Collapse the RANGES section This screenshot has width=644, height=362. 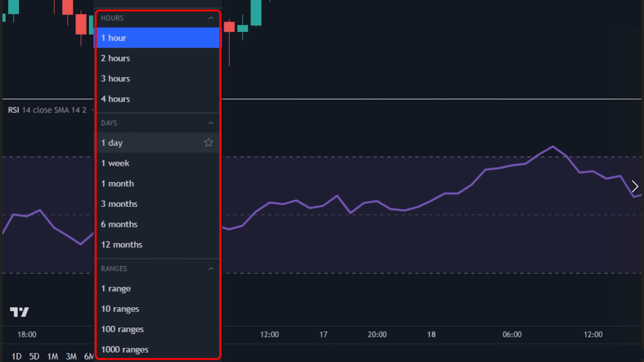[x=211, y=269]
